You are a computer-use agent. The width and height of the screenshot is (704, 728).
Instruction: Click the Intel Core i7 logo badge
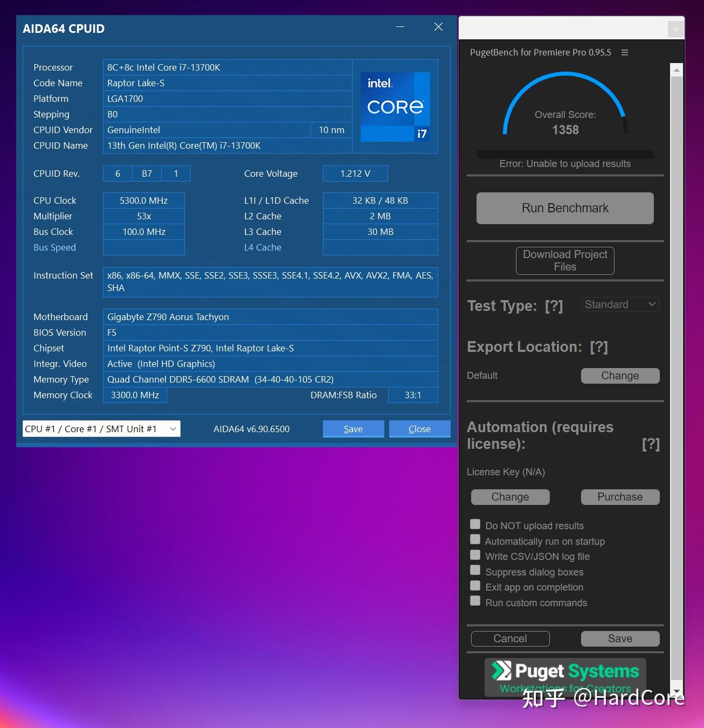click(x=395, y=107)
